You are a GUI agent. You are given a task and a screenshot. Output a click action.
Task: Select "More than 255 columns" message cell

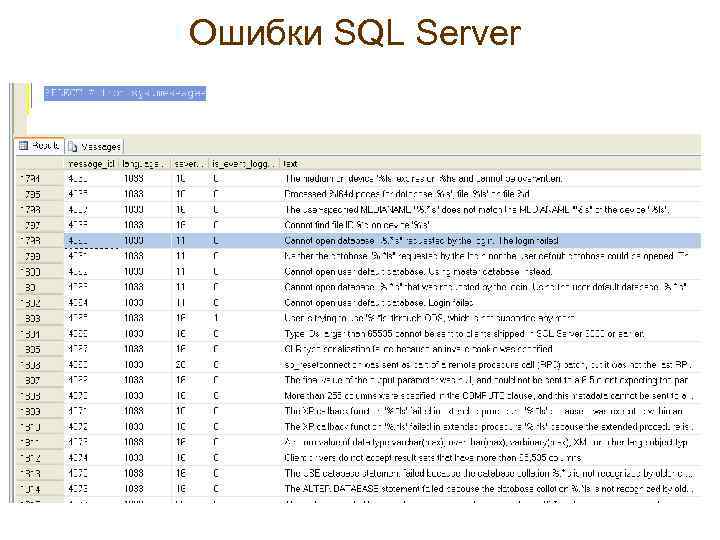pyautogui.click(x=490, y=396)
